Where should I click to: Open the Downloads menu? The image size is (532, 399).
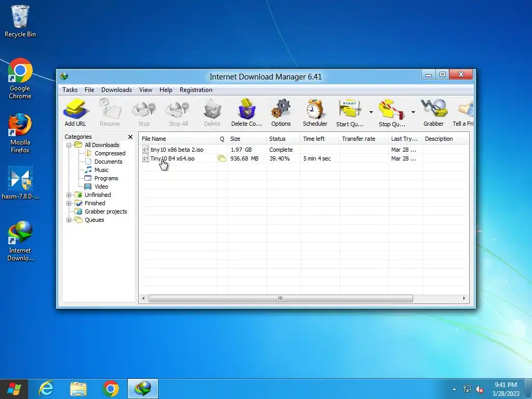pos(116,90)
